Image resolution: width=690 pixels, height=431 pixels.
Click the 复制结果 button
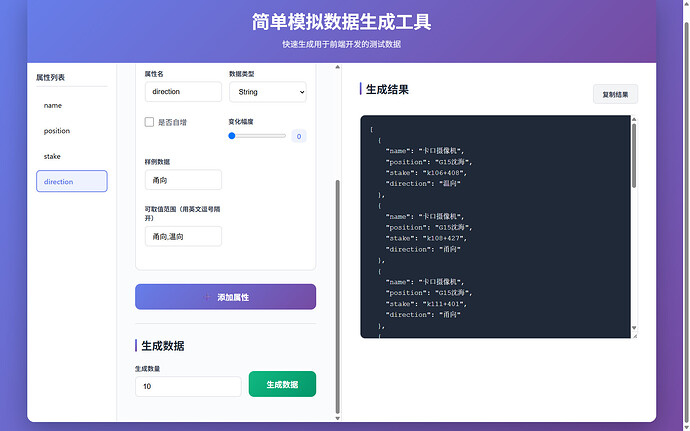[x=615, y=94]
